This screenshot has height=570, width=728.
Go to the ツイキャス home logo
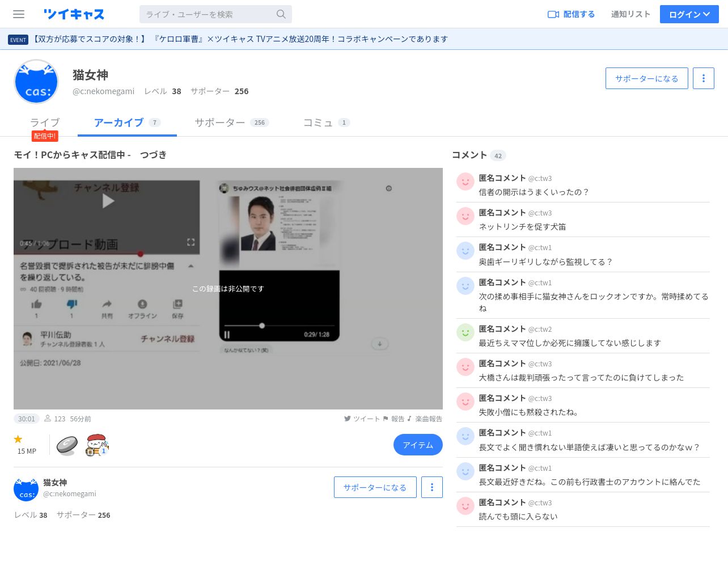click(x=74, y=14)
